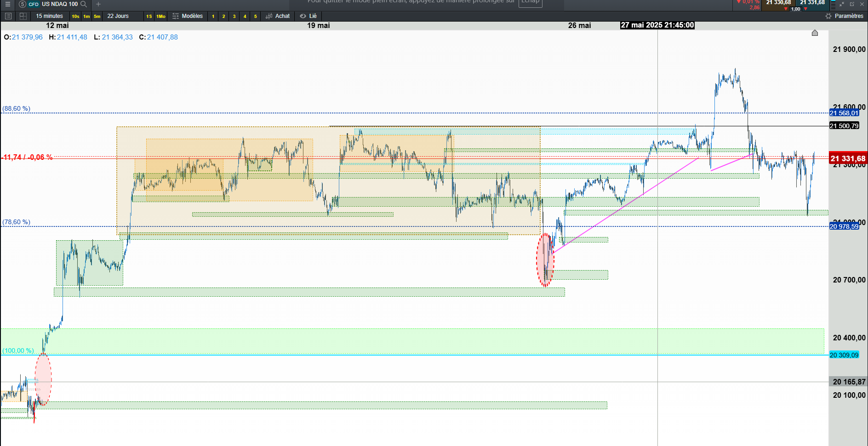Image resolution: width=868 pixels, height=446 pixels.
Task: Click the cursor price tag 20 165,87
Action: (848, 382)
